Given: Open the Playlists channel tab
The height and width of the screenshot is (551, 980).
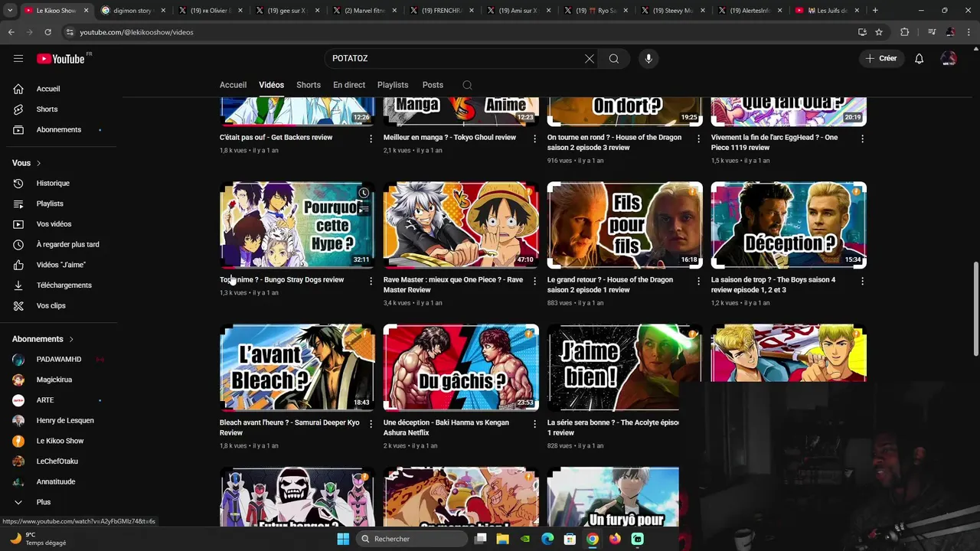Looking at the screenshot, I should click(x=393, y=85).
